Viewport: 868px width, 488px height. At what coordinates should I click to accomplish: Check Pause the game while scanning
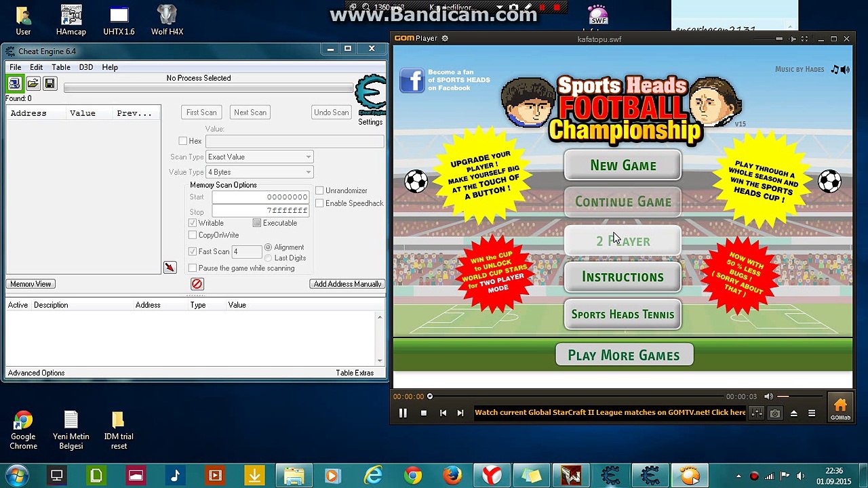click(193, 268)
